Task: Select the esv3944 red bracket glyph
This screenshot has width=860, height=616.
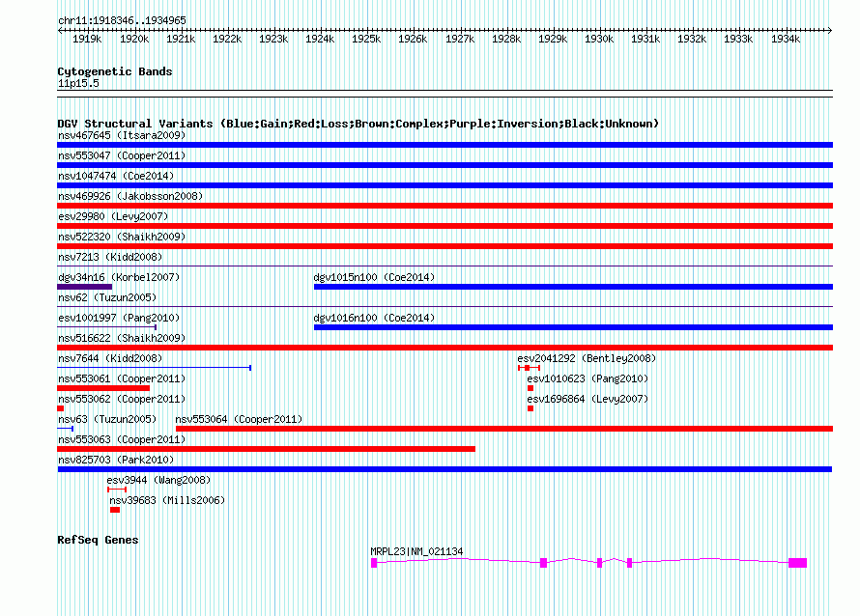Action: 117,490
